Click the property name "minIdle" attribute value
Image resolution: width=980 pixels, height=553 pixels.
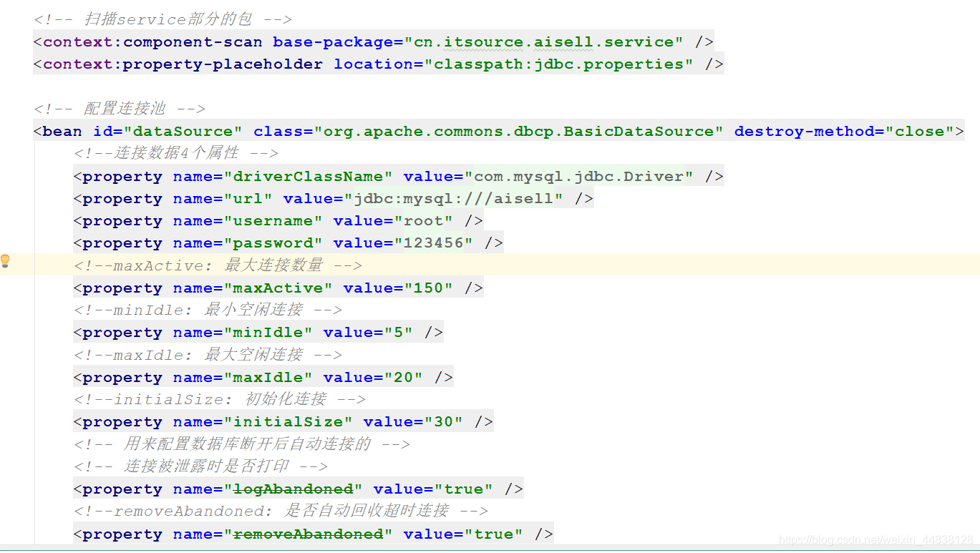pyautogui.click(x=268, y=333)
